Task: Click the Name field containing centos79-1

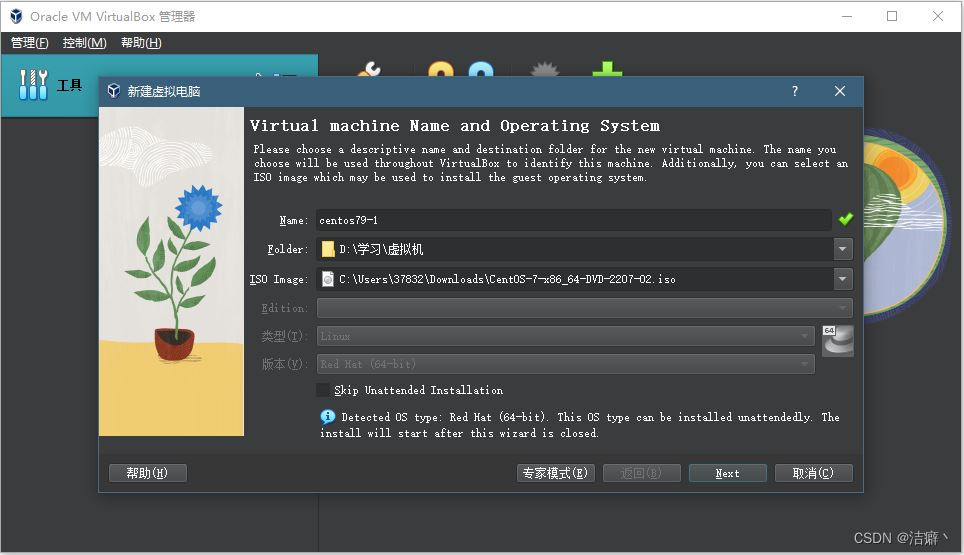Action: pos(574,220)
